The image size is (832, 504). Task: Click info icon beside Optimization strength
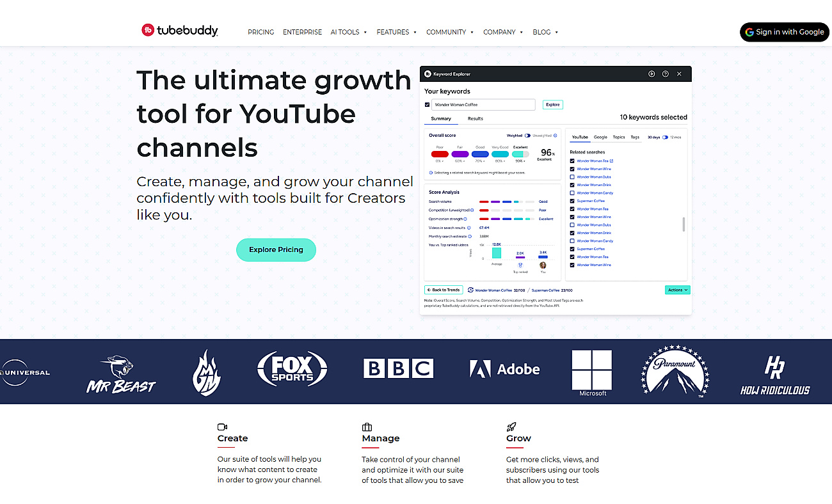pos(465,219)
